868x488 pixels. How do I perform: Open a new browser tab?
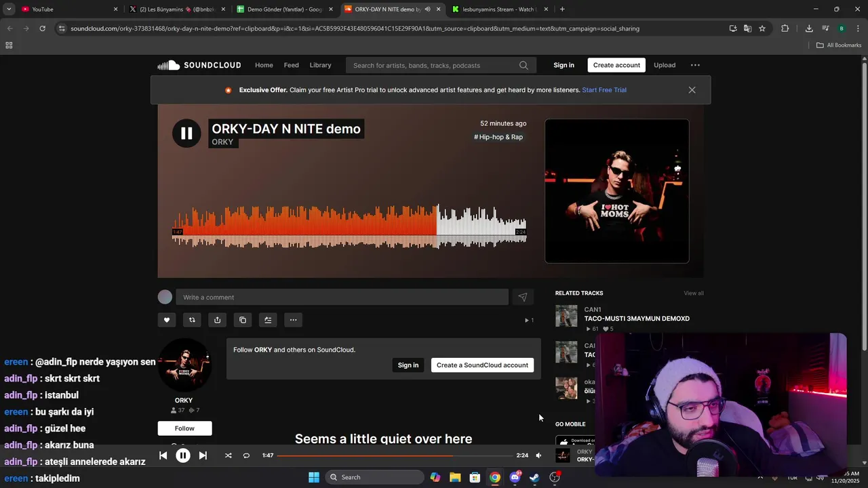pos(562,9)
